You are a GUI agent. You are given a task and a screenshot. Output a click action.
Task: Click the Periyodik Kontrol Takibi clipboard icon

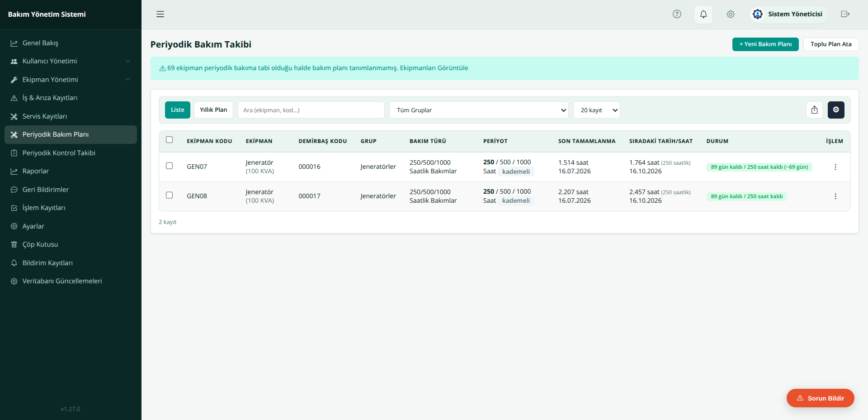click(x=14, y=153)
